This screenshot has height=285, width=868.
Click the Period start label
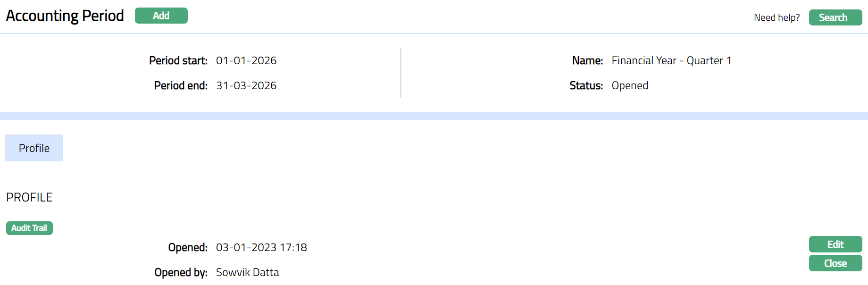click(x=178, y=60)
